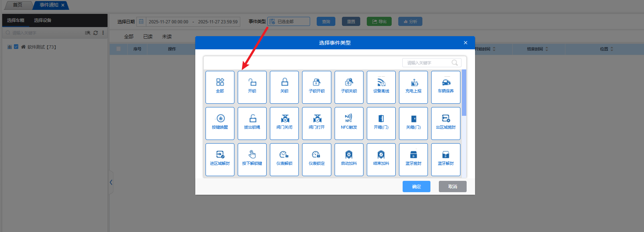Expand the 软件测试 tree node
Viewport: 644px width, 232px height.
point(10,47)
